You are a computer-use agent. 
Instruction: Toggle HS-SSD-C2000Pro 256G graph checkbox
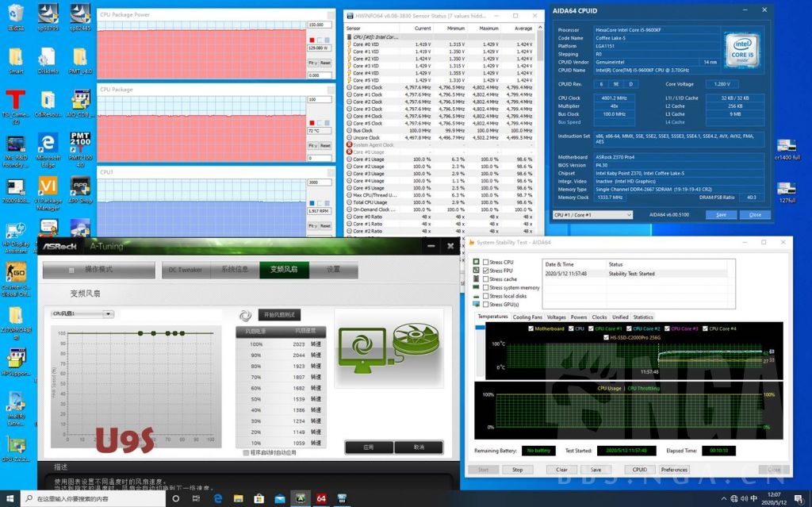606,337
